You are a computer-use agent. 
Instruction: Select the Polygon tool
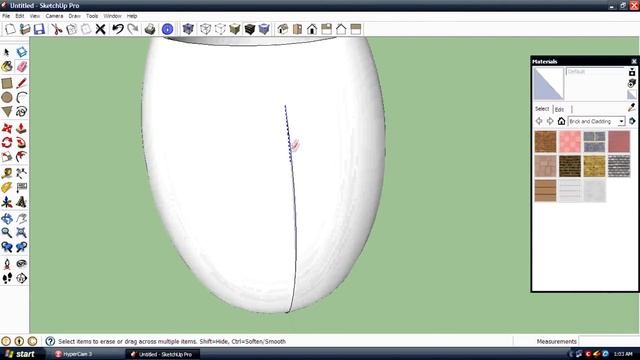pos(7,111)
